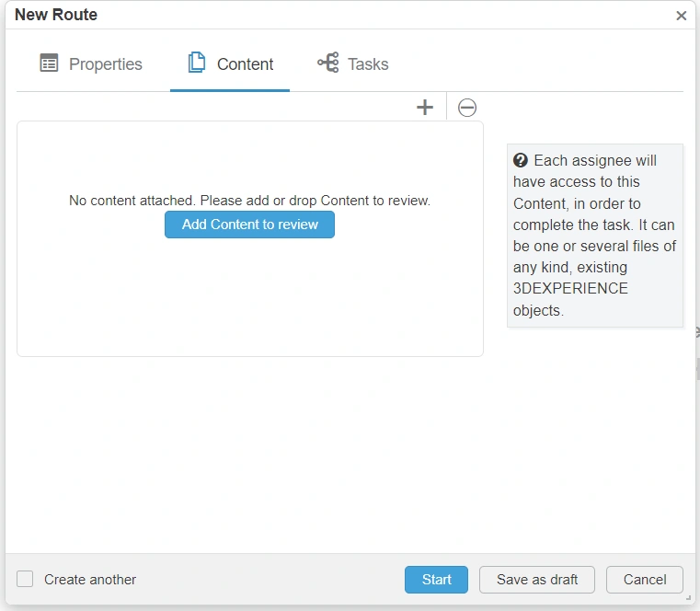700x611 pixels.
Task: Click the Create another label text
Action: (90, 580)
